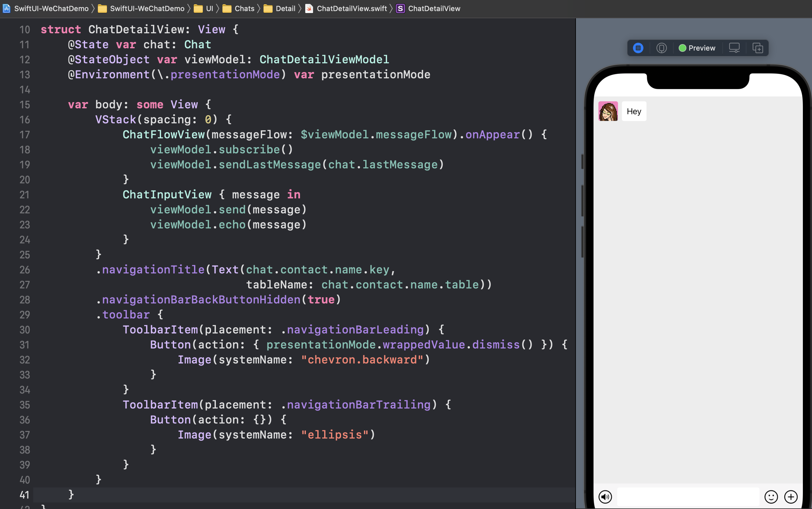Screen dimensions: 812x509
Task: Tap the emoji smiley icon in preview
Action: [771, 497]
